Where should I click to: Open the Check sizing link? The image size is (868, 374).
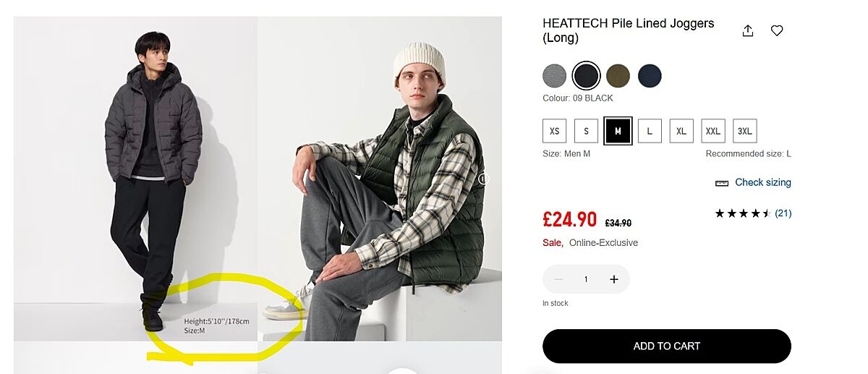[762, 182]
